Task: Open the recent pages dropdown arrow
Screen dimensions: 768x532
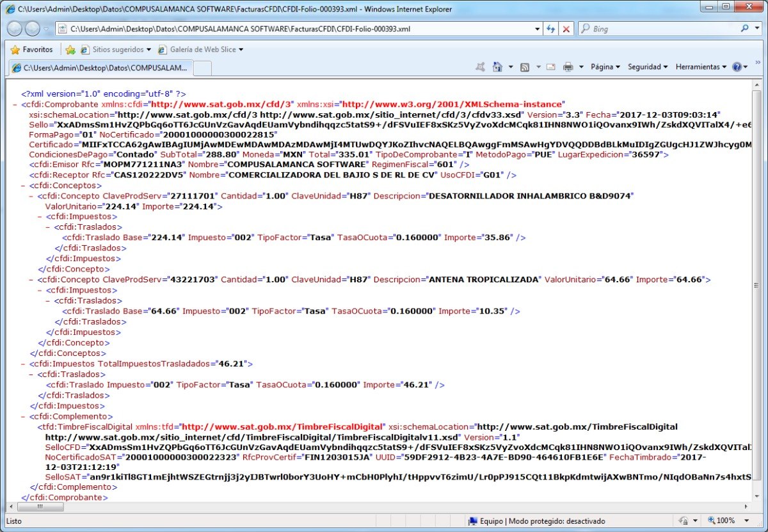Action: click(45, 29)
